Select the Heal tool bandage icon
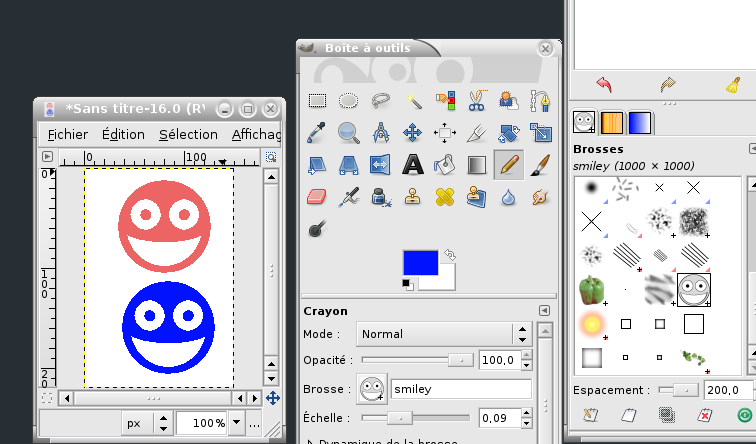Viewport: 756px width, 444px height. [x=444, y=196]
